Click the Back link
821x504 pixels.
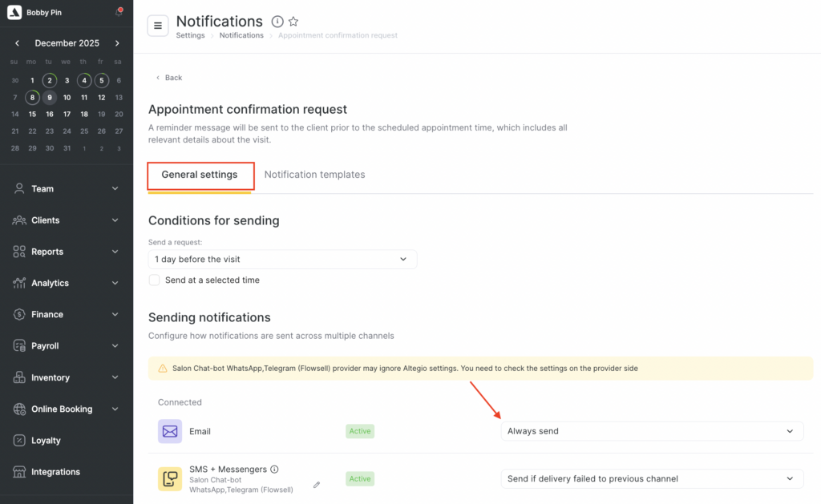click(x=169, y=78)
